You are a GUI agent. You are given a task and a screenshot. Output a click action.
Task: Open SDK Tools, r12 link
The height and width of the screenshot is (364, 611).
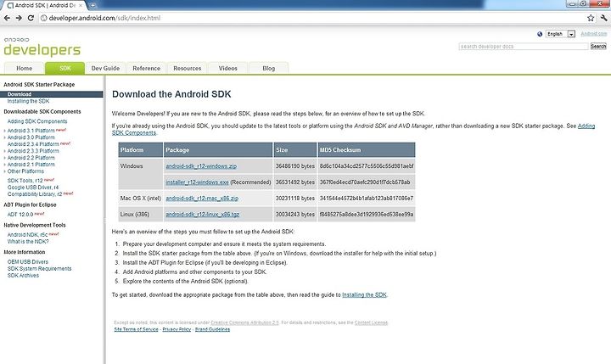click(x=25, y=181)
